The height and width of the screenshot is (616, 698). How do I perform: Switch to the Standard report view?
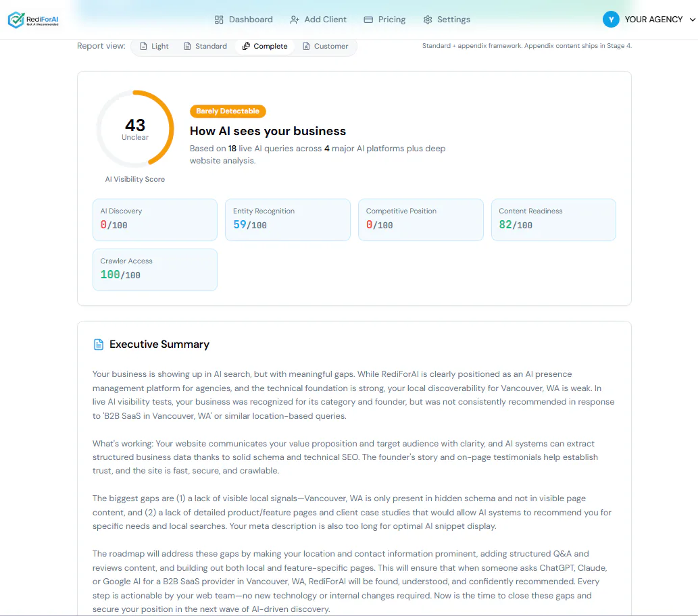205,47
